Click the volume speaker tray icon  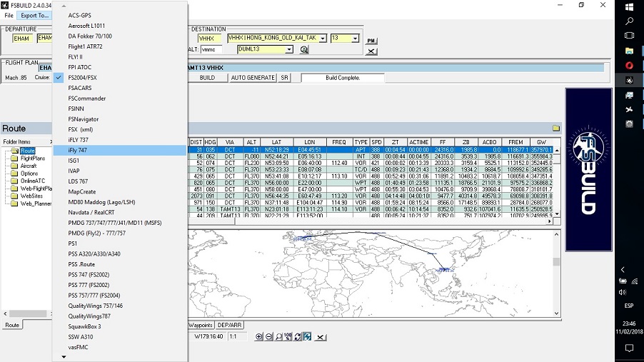pos(623,292)
